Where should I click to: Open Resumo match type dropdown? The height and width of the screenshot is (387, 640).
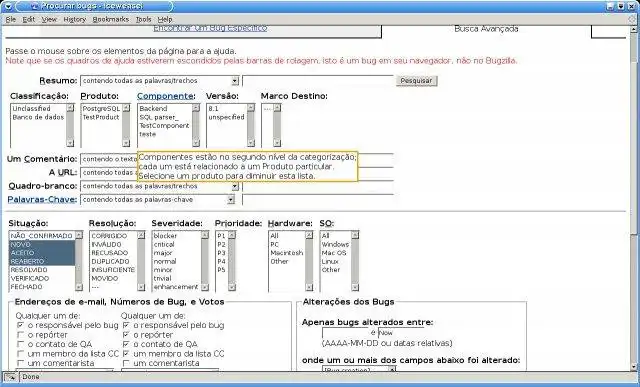(160, 81)
